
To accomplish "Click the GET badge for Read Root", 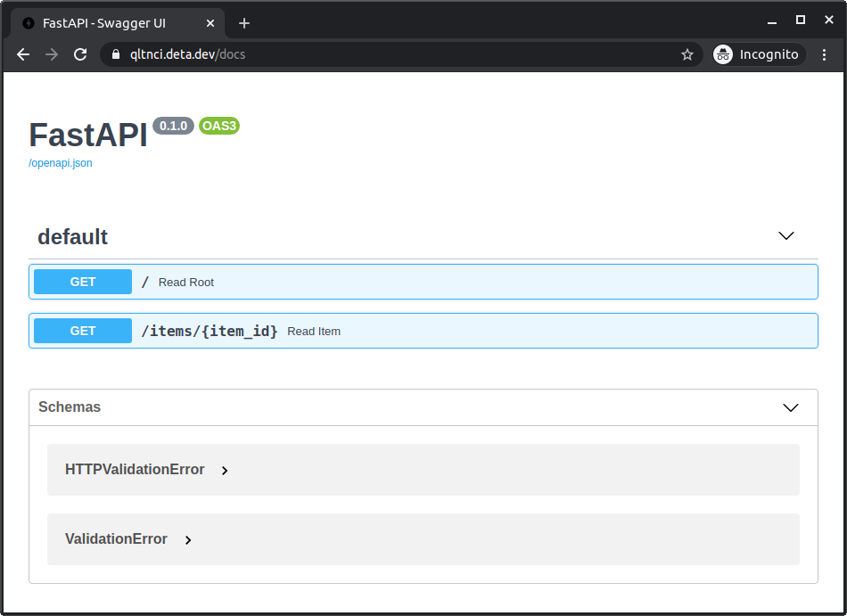I will pos(83,282).
